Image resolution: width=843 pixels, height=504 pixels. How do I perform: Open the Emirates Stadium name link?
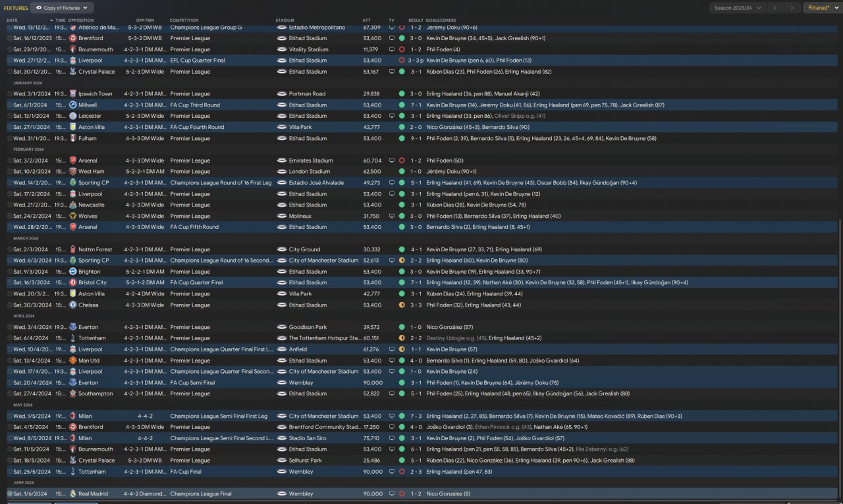click(x=312, y=161)
